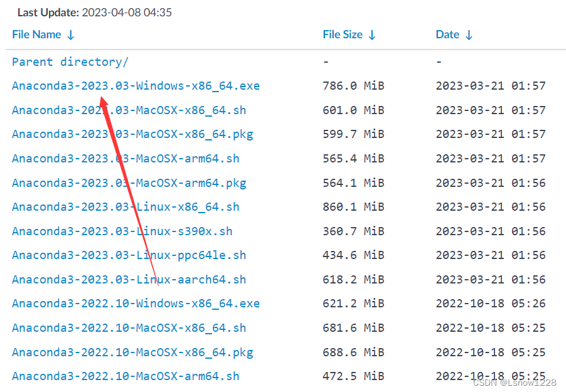Sort the list by File Name header

(x=36, y=34)
